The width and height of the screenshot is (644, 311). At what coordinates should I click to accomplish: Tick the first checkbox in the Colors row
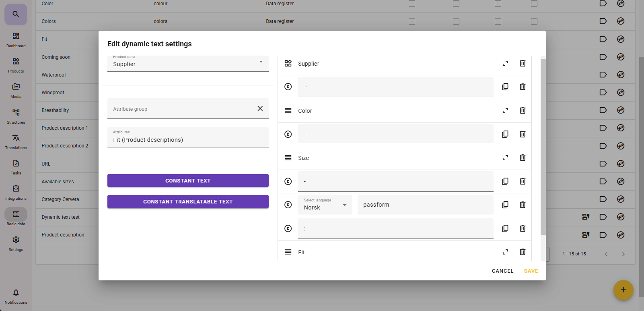pos(412,21)
